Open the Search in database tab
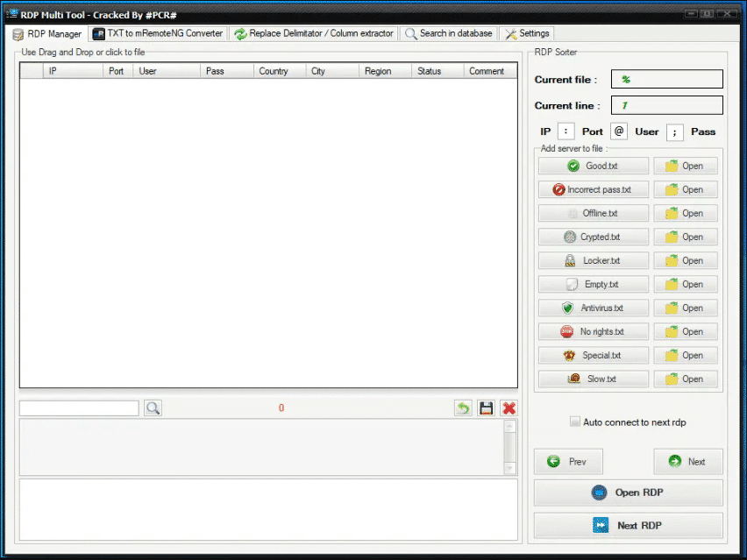The image size is (747, 560). (x=449, y=33)
